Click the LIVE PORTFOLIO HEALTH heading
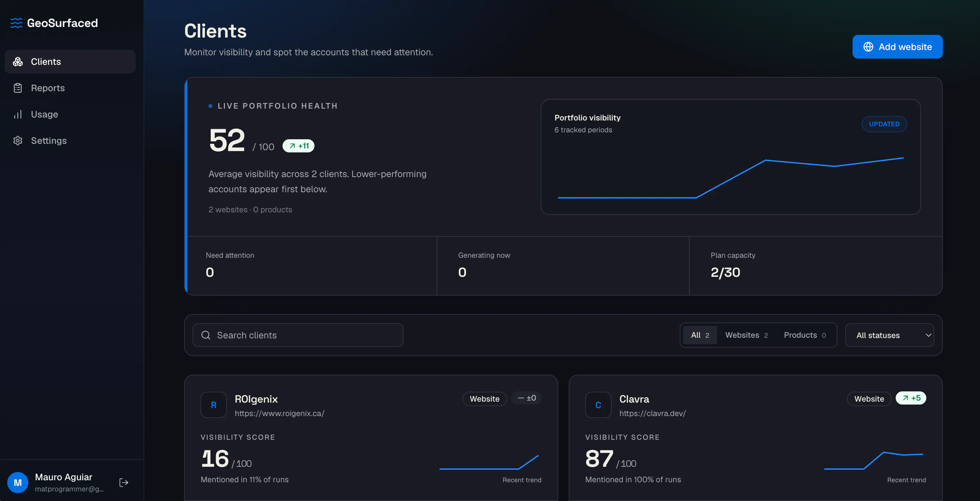This screenshot has width=980, height=501. coord(277,106)
